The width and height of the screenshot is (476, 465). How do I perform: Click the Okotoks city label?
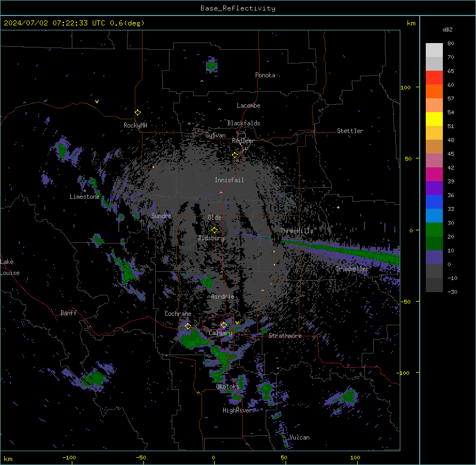click(x=228, y=387)
